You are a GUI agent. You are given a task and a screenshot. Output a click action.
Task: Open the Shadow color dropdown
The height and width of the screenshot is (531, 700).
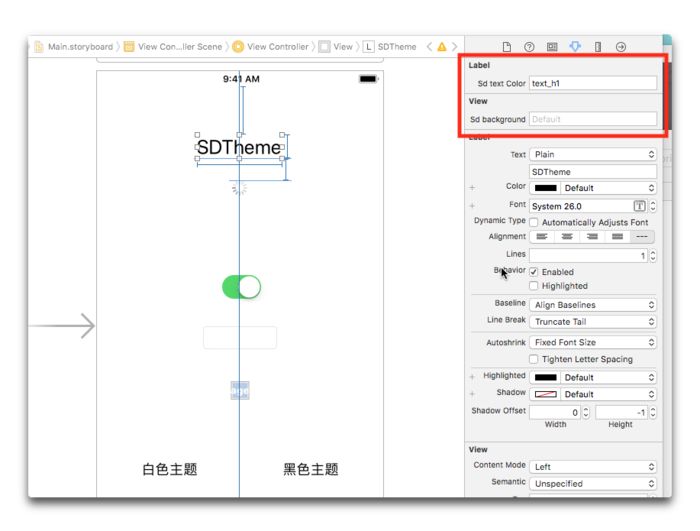point(608,394)
